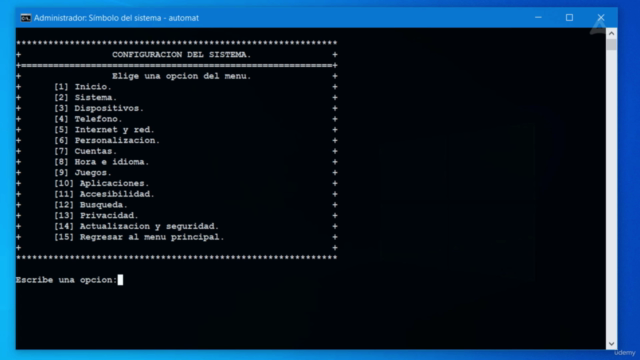The width and height of the screenshot is (640, 360).
Task: Close the Símbolo del sistema window
Action: point(601,18)
